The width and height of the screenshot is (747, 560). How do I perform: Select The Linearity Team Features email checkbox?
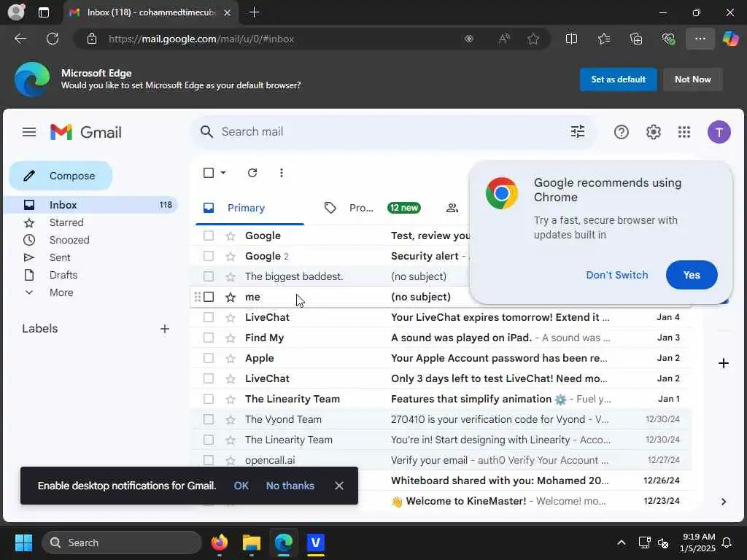(x=209, y=399)
